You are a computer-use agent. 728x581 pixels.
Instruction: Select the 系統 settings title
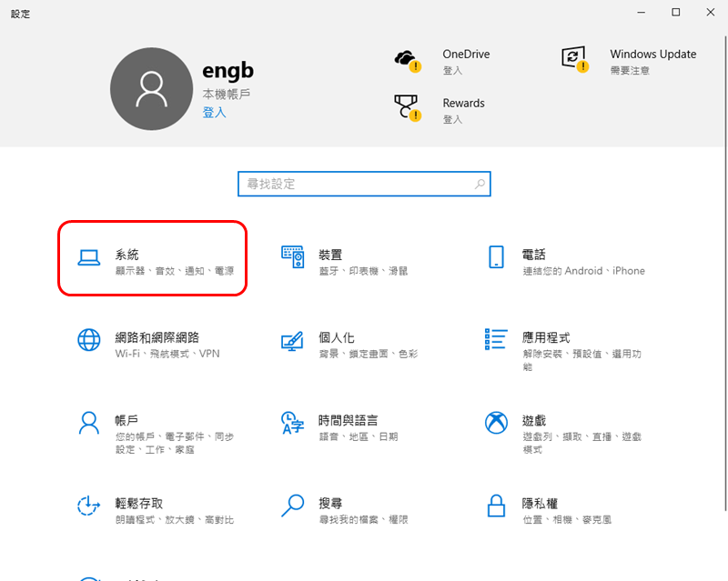click(127, 255)
